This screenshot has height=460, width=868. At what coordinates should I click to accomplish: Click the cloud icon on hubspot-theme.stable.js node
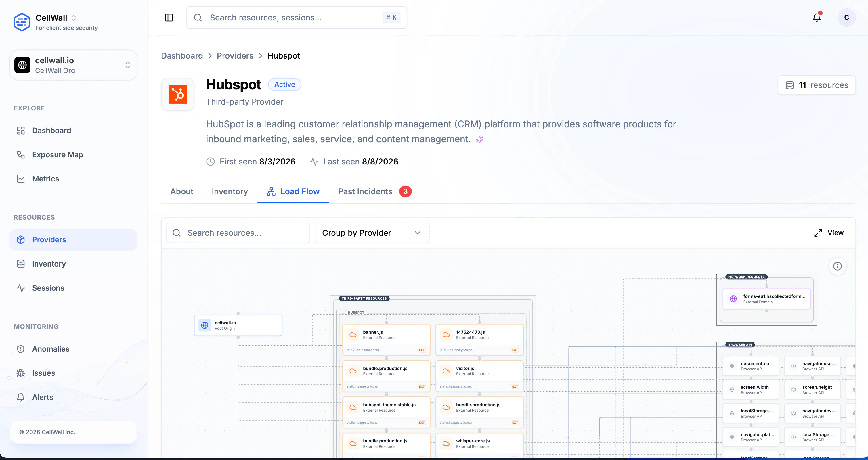point(353,407)
